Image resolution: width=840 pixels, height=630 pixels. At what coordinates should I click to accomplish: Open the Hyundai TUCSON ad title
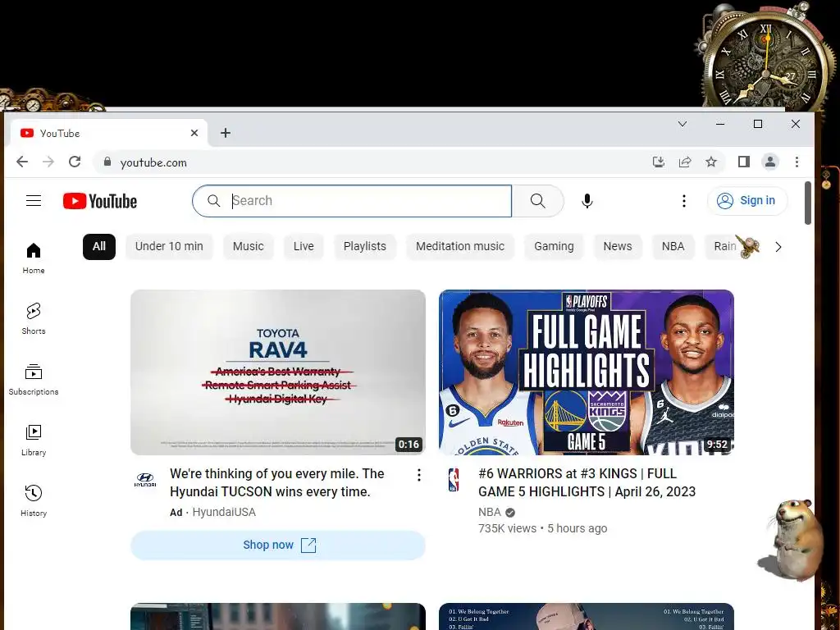click(277, 482)
